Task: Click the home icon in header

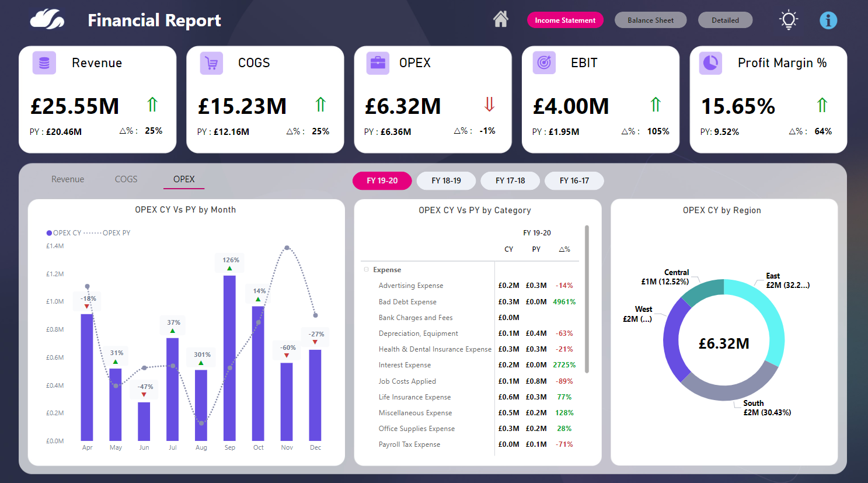Action: (x=501, y=19)
